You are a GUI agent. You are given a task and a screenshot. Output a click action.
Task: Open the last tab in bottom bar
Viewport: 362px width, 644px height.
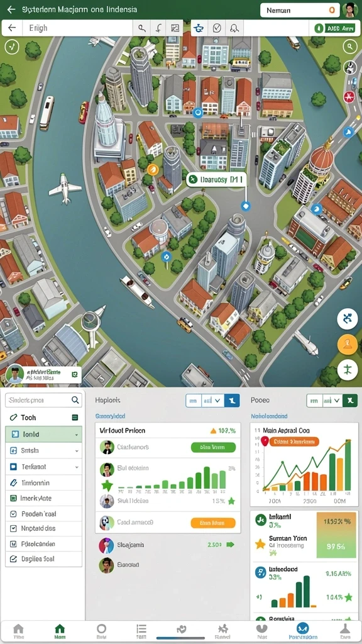coord(345,631)
